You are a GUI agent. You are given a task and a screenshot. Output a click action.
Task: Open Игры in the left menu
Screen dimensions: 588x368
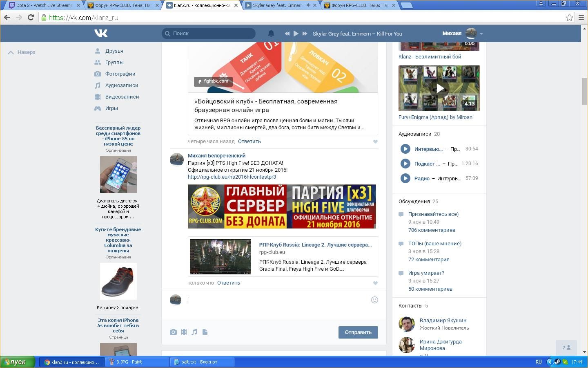[111, 108]
